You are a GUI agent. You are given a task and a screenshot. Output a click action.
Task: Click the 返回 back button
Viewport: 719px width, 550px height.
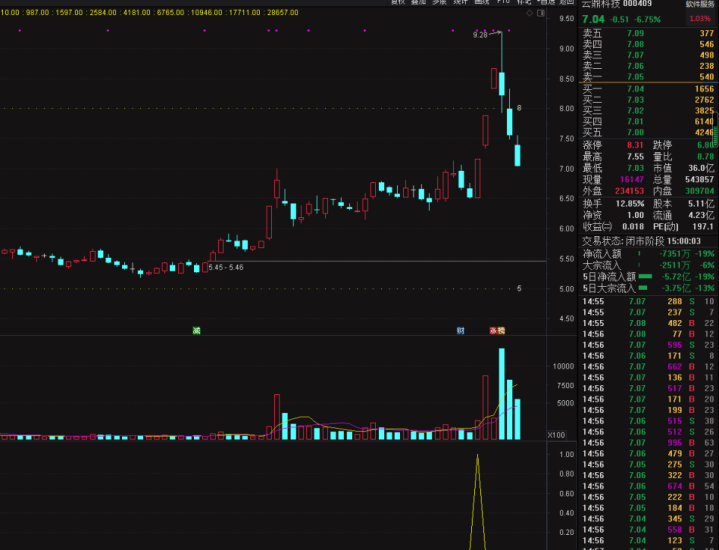(x=567, y=3)
